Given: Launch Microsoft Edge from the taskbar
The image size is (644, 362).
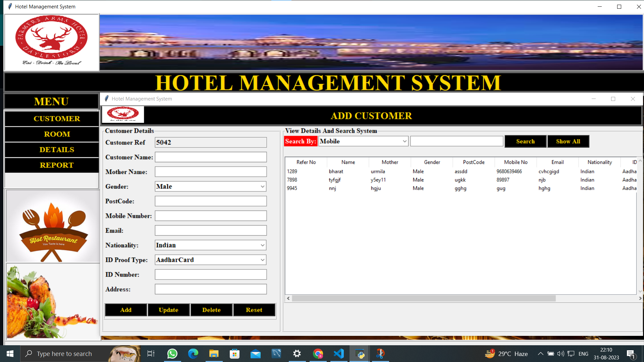Looking at the screenshot, I should (x=193, y=354).
